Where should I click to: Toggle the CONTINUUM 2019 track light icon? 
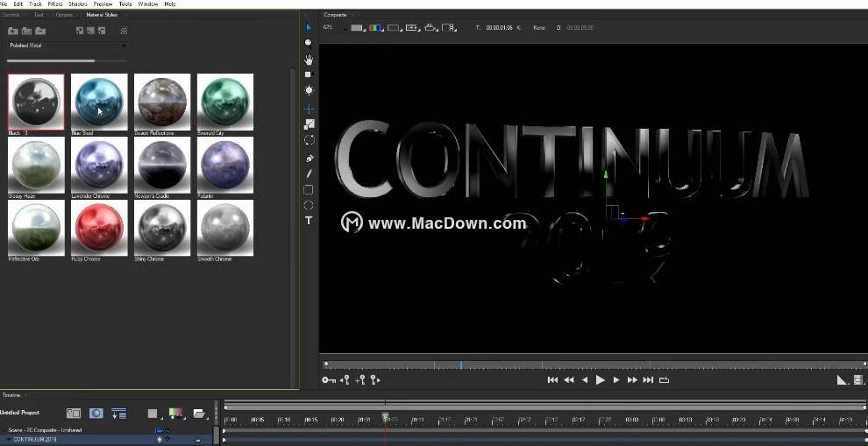coord(160,440)
